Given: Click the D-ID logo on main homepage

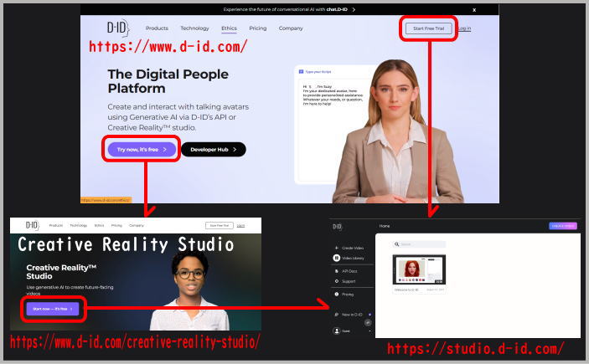Looking at the screenshot, I should coord(118,28).
